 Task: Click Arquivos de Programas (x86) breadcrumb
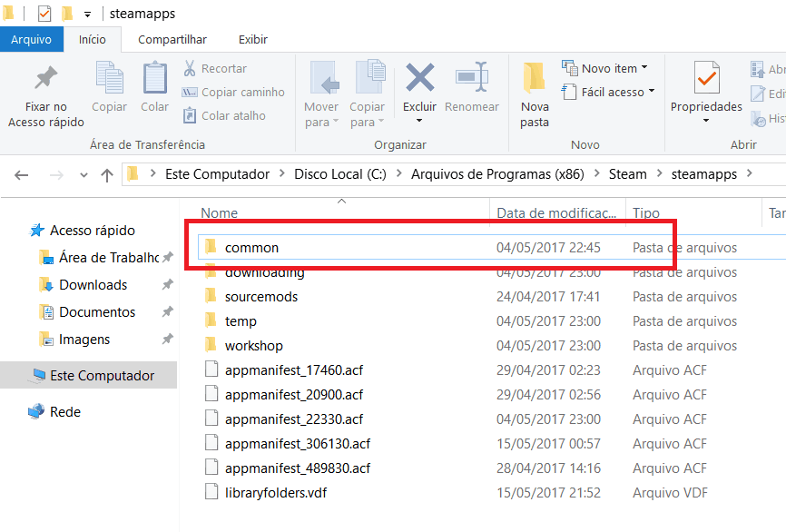[x=497, y=174]
